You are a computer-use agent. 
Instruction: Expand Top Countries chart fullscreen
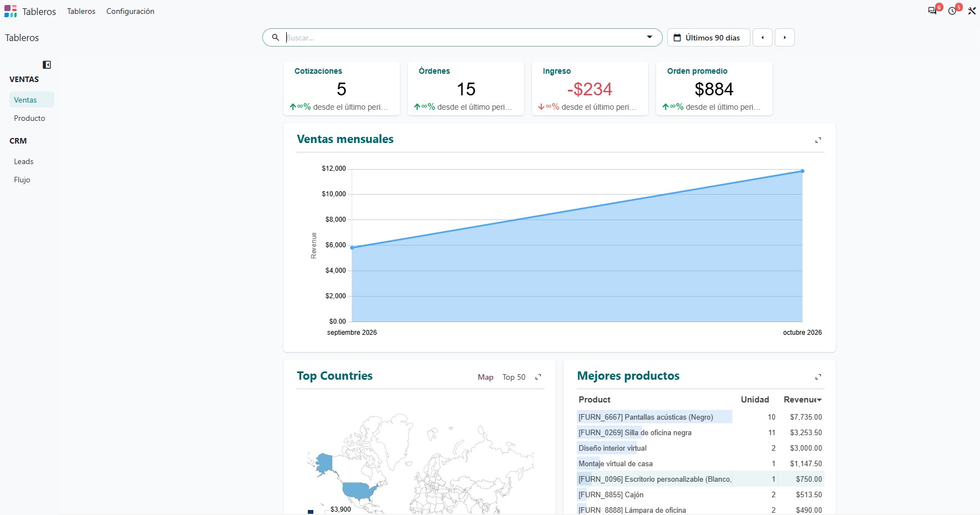[538, 377]
